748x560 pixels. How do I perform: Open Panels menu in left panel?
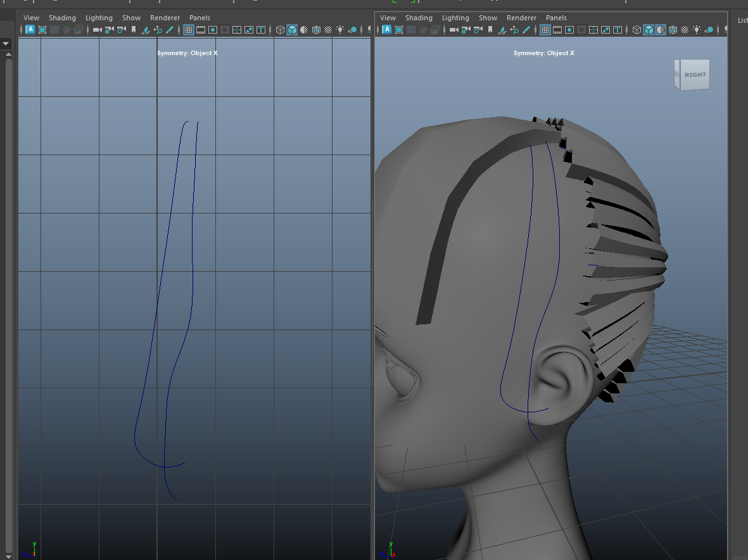click(x=200, y=18)
